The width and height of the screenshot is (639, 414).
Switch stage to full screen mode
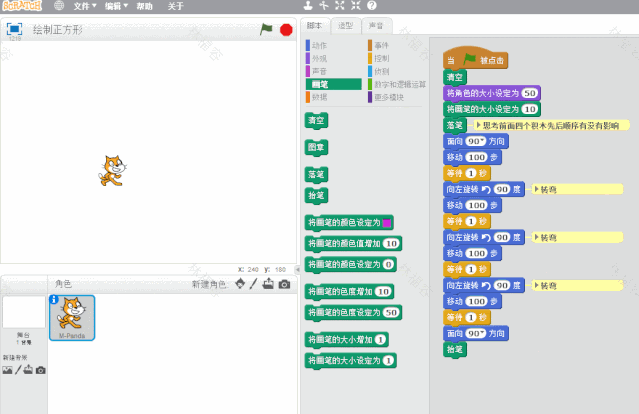15,30
